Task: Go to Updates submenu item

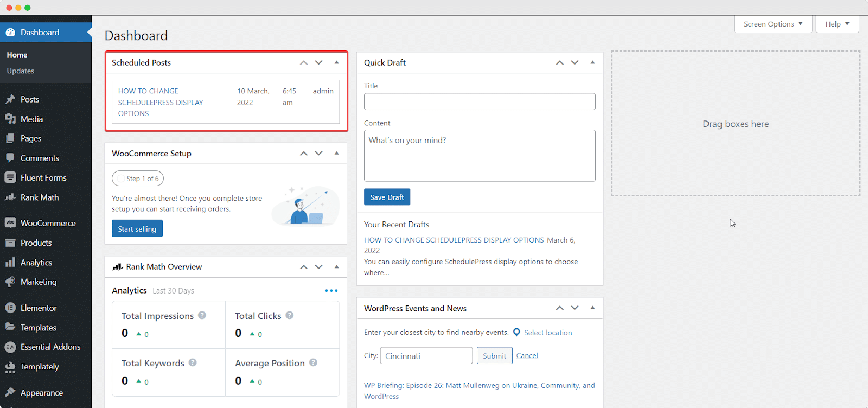Action: (21, 71)
